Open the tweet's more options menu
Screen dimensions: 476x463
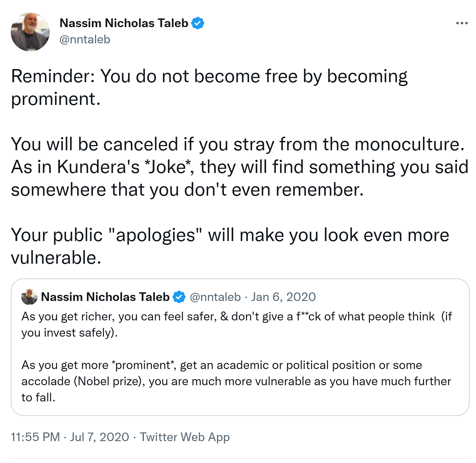coord(462,23)
